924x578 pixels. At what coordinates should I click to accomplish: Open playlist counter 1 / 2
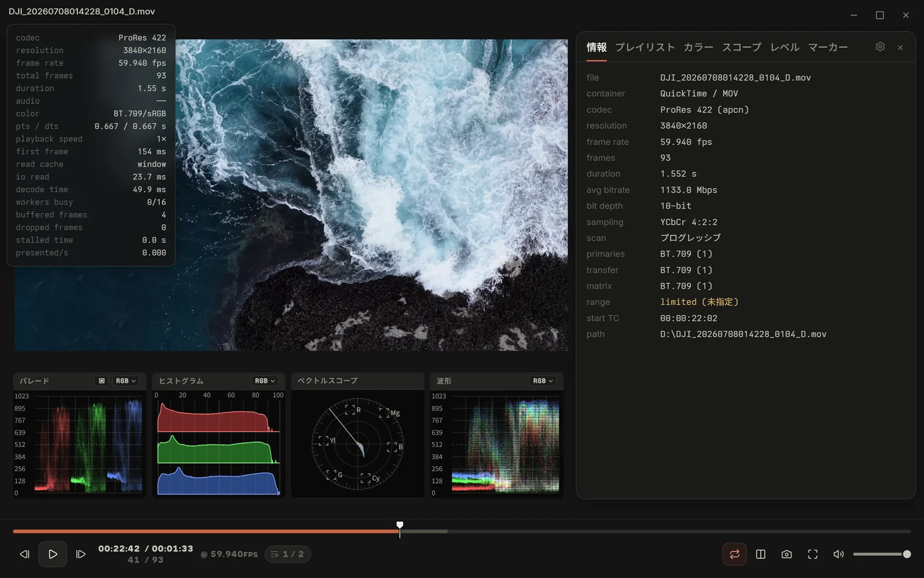(288, 554)
